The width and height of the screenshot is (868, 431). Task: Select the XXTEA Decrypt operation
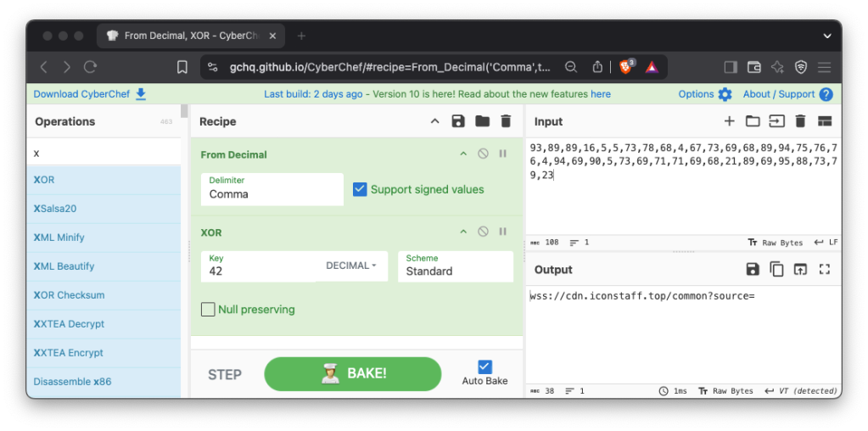[103, 323]
